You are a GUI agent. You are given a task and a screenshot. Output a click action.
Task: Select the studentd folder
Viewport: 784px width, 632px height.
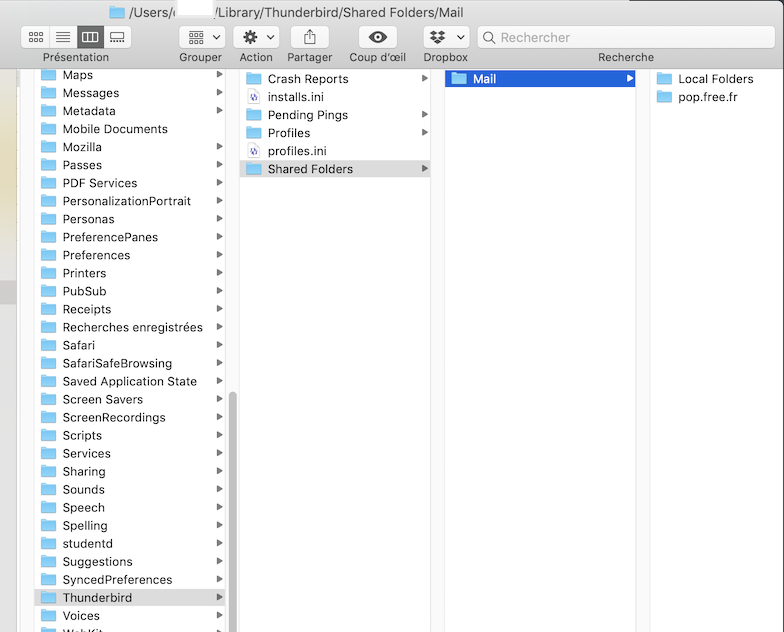point(130,543)
